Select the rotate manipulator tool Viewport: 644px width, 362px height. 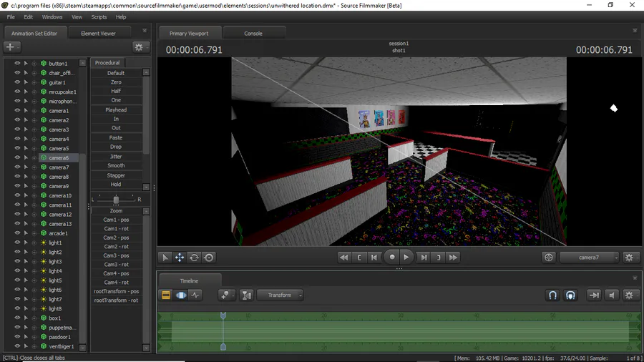point(194,258)
